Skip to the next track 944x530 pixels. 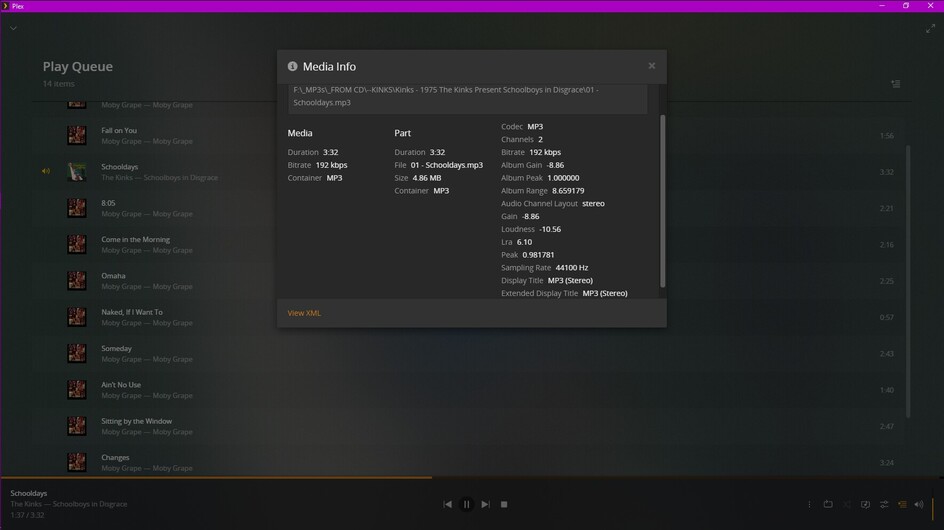tap(485, 504)
